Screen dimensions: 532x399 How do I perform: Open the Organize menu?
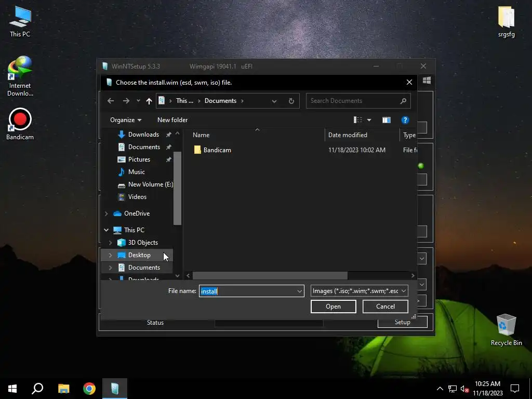tap(126, 120)
